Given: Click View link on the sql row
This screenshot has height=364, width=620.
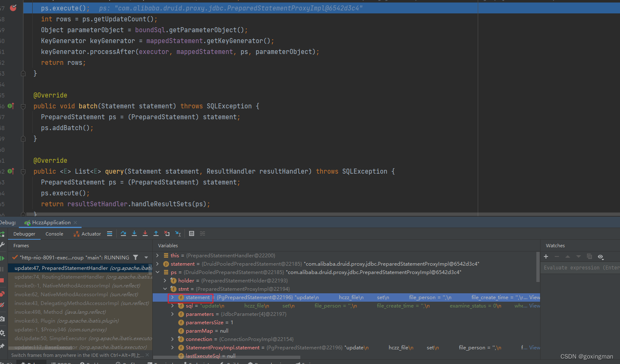Looking at the screenshot, I should coord(534,306).
